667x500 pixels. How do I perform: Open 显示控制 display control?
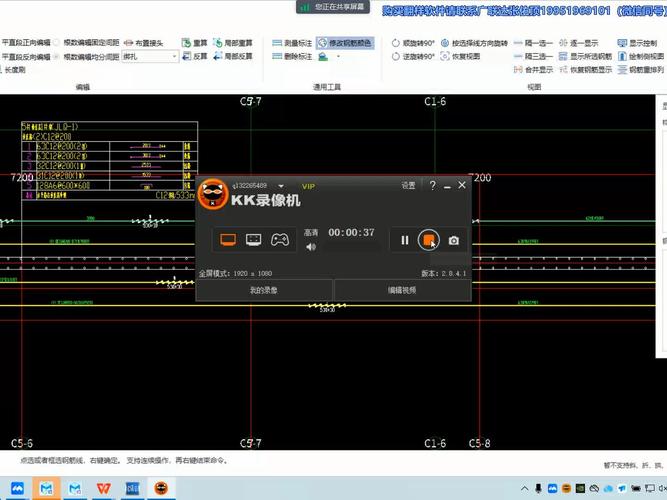coord(637,43)
